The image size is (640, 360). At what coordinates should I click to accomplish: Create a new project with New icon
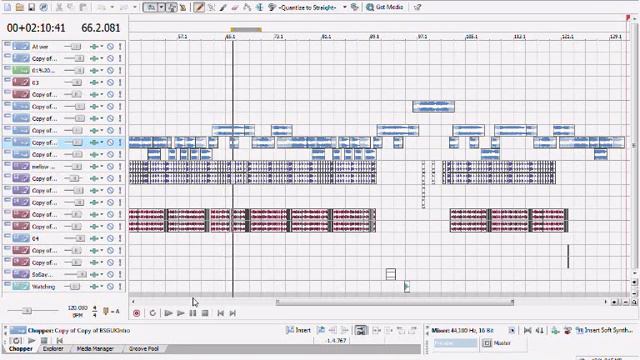click(x=7, y=7)
